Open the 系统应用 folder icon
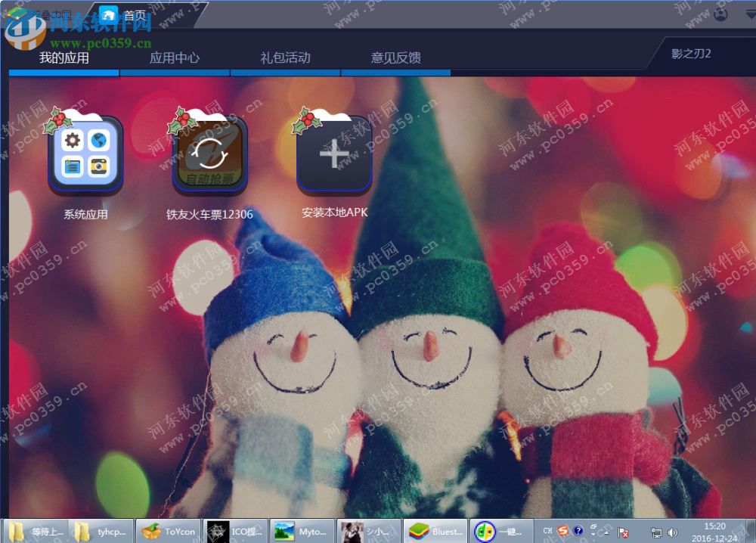Screen dimensions: 756x543 [x=85, y=155]
